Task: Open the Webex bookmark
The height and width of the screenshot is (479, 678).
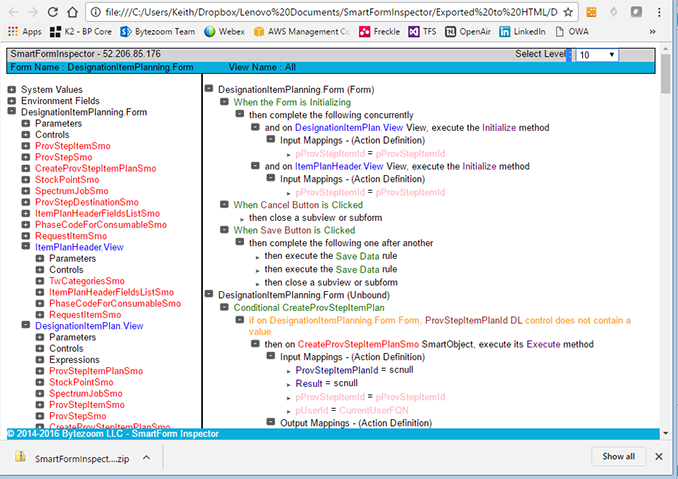Action: [224, 32]
